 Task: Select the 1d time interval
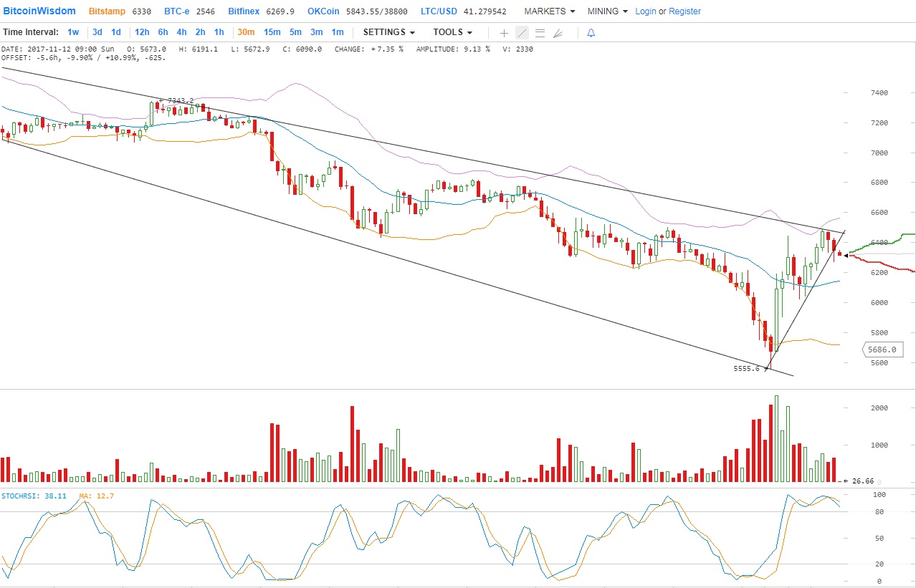coord(115,32)
